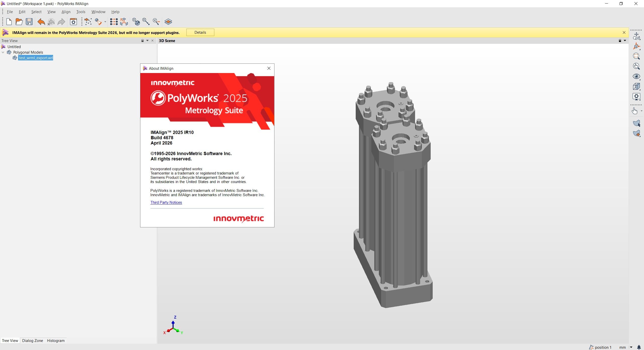Toggle the 3D Scene pane lock
Screen dimensions: 644x350
tap(620, 41)
